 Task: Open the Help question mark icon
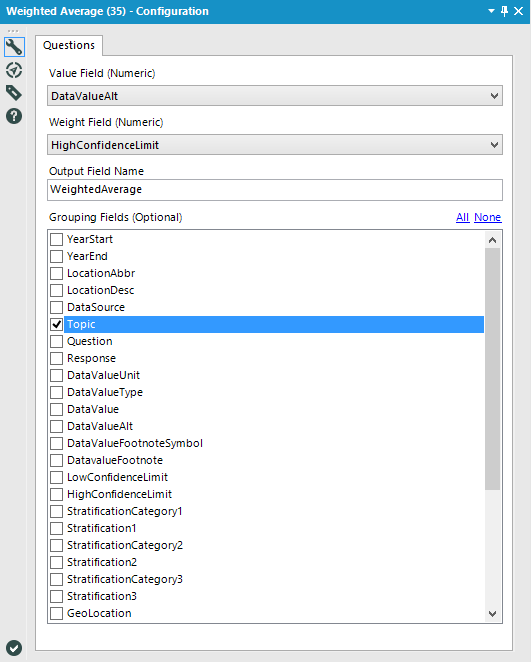coord(14,116)
